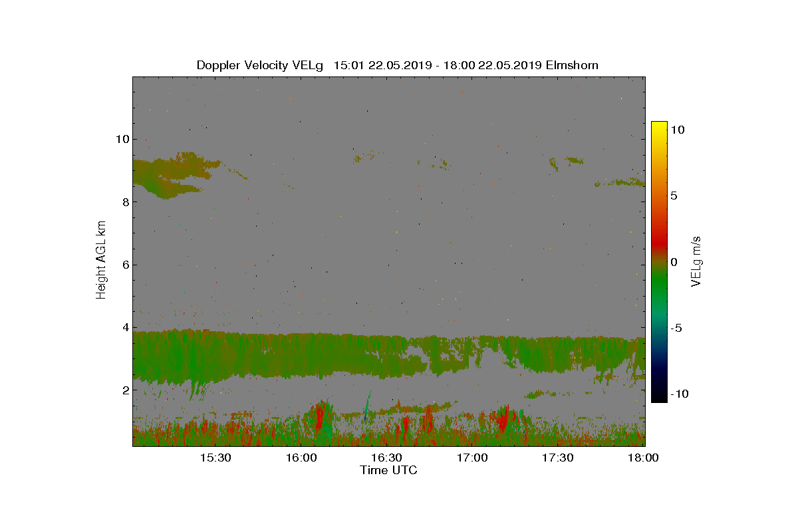
Task: Click the colorbar value 0
Action: pos(674,262)
